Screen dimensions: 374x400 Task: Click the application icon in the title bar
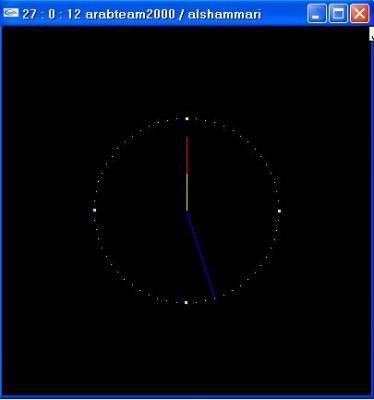[x=10, y=13]
